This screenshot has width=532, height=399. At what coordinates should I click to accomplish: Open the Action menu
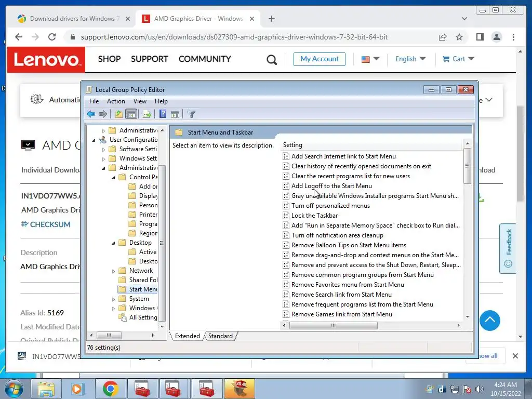[x=116, y=101]
